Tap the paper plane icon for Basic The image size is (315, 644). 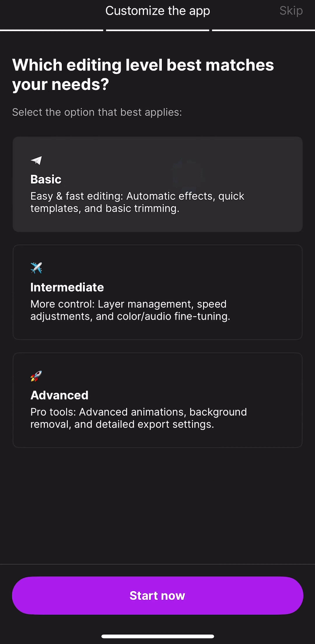pyautogui.click(x=36, y=160)
